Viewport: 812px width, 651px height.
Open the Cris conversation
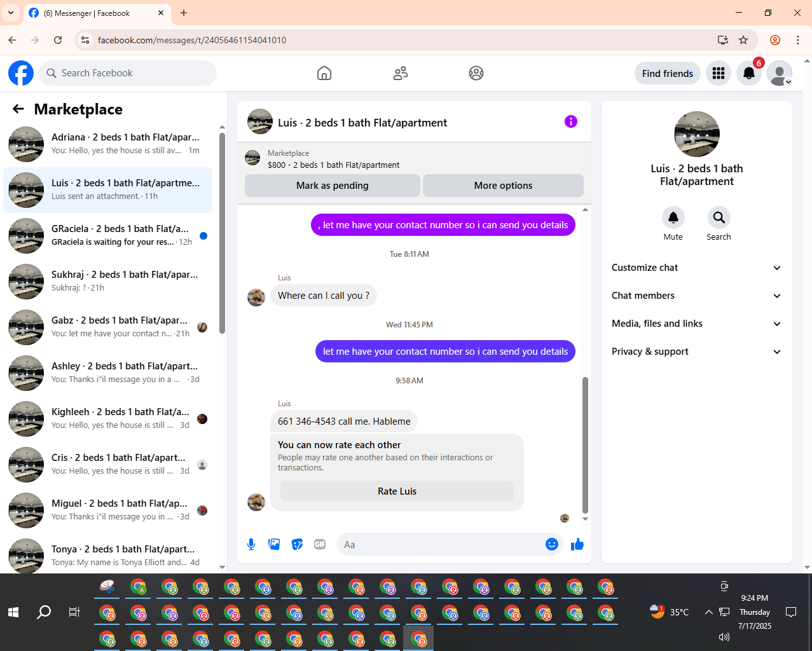pyautogui.click(x=108, y=465)
